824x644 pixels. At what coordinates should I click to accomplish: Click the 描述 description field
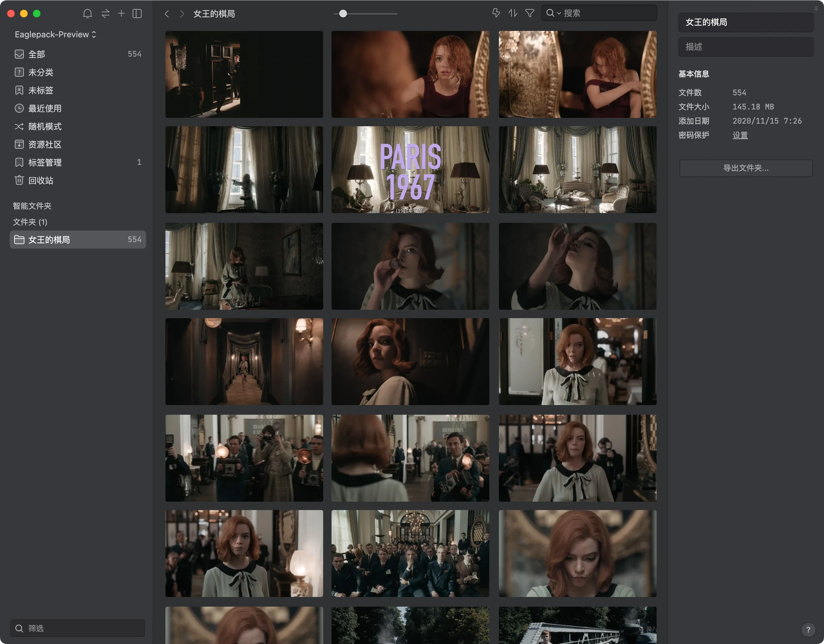coord(746,47)
